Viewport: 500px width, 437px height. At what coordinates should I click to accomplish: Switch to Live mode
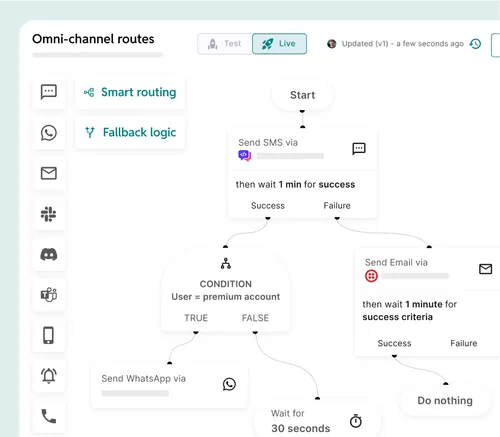pyautogui.click(x=279, y=44)
